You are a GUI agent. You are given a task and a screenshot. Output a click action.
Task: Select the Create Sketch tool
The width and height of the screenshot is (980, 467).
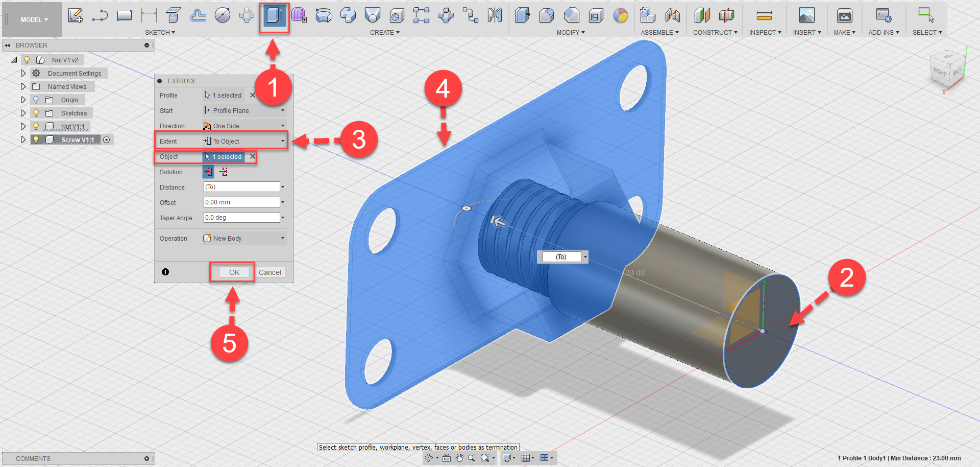click(x=76, y=15)
